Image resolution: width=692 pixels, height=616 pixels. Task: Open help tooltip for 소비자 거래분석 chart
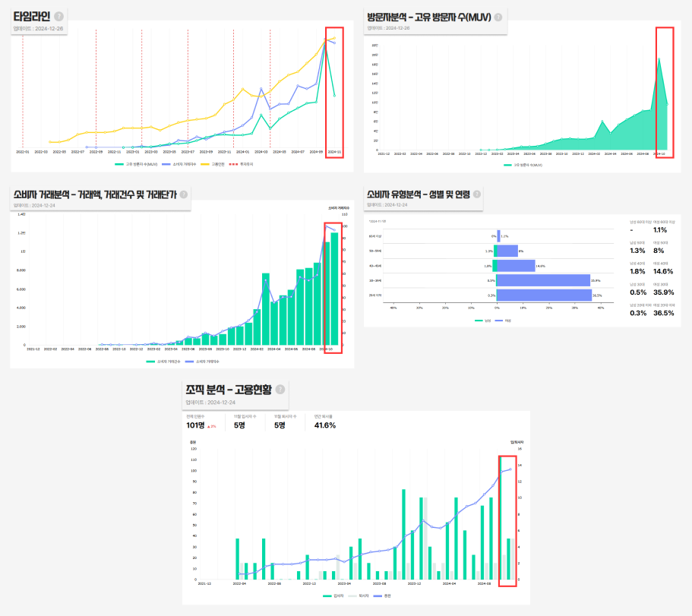tap(184, 194)
